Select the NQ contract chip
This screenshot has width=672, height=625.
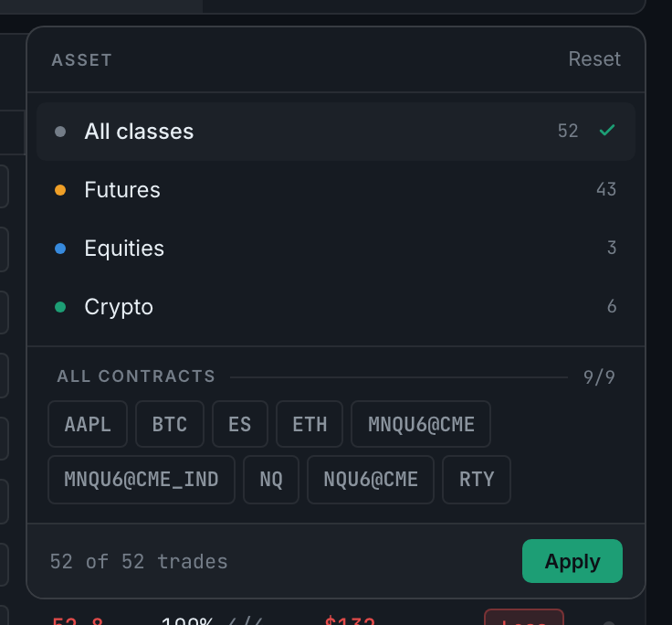[271, 480]
